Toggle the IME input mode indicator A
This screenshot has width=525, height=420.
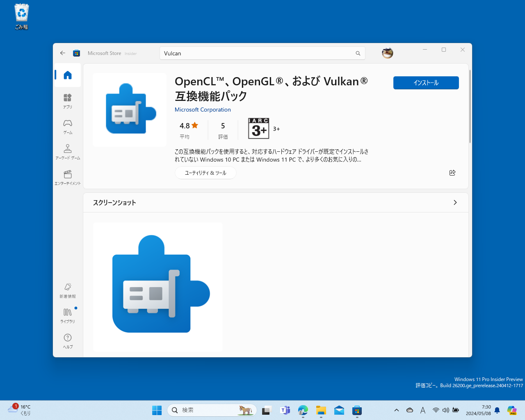coord(423,410)
